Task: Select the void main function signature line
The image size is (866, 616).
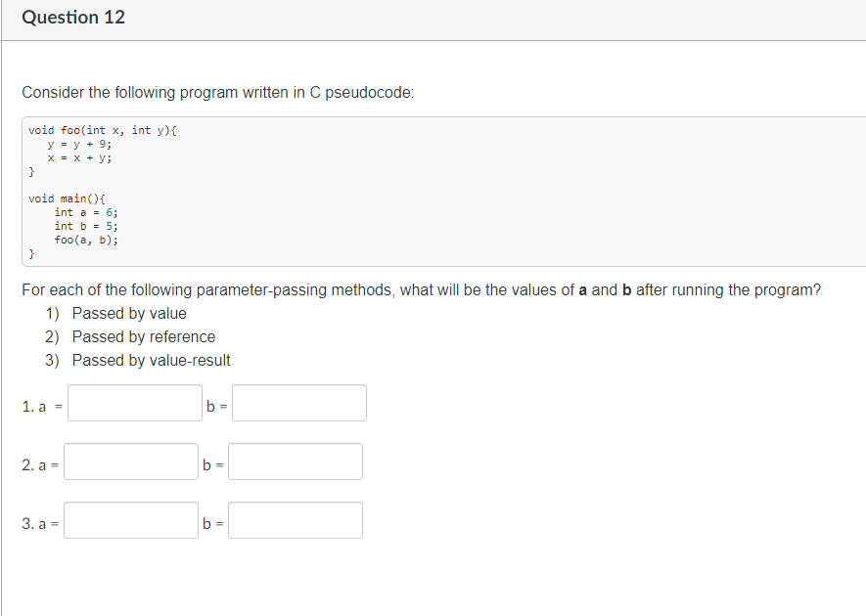Action: (71, 198)
